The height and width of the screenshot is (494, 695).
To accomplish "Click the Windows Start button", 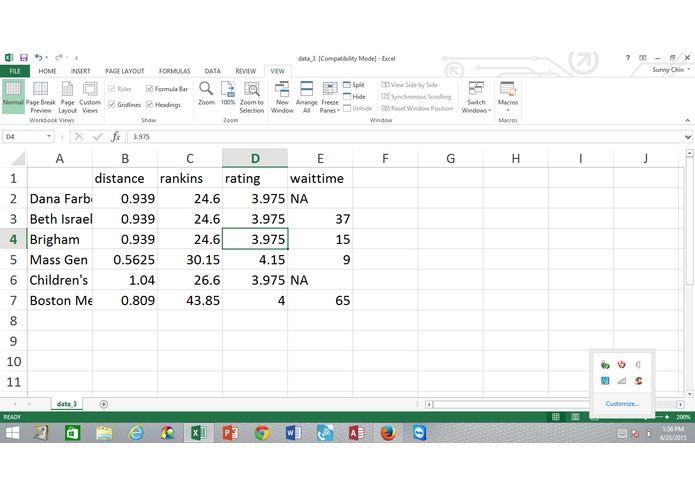I will [12, 432].
